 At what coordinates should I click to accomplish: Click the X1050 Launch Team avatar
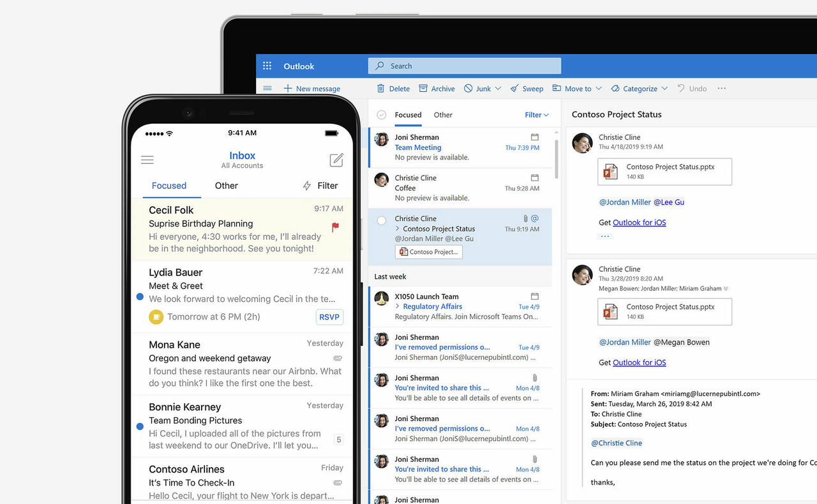pyautogui.click(x=382, y=299)
